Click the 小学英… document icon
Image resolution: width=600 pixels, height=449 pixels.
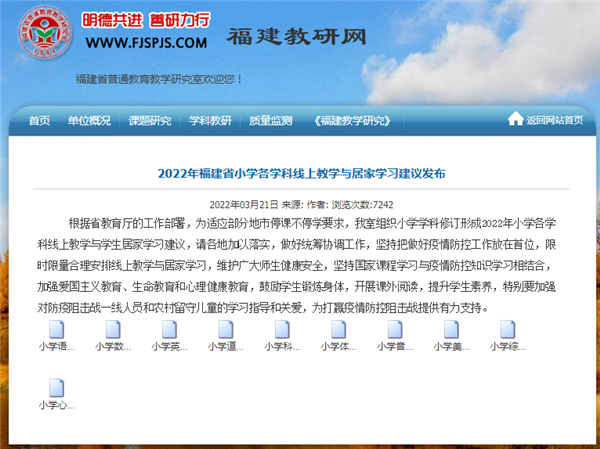tap(170, 330)
